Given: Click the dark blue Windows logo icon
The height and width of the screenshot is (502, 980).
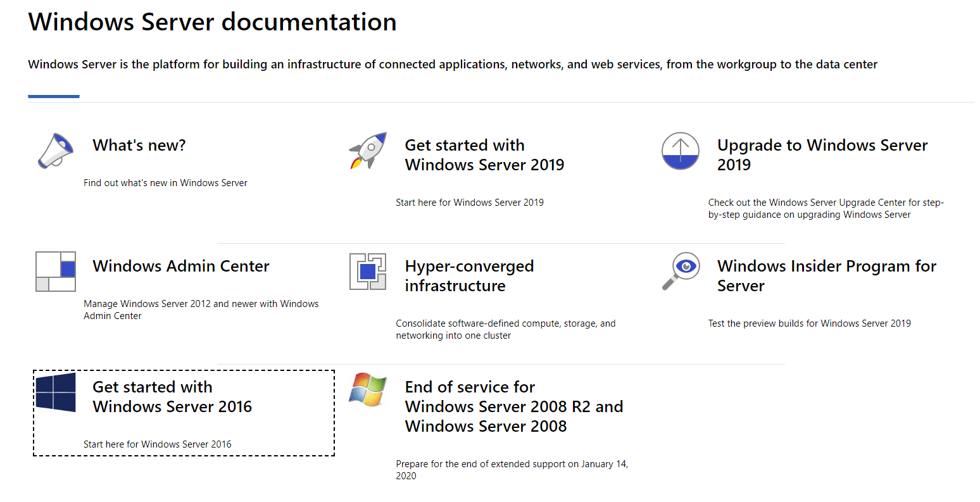Looking at the screenshot, I should click(x=56, y=392).
